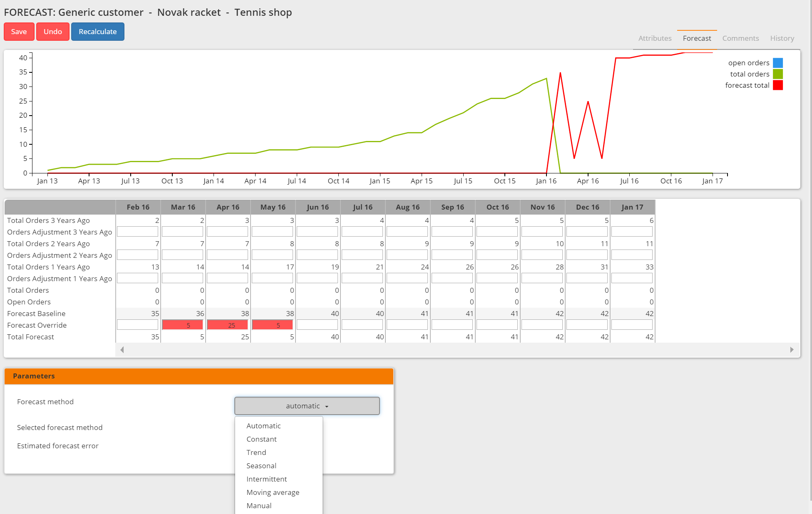Switch to the History tab
The height and width of the screenshot is (514, 812).
coord(782,38)
